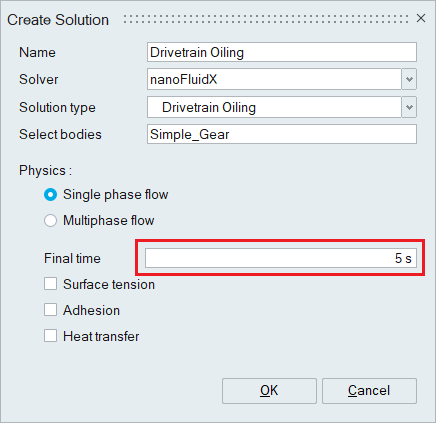This screenshot has height=423, width=436.
Task: Click the Drivetrain Oiling solution type box
Action: click(274, 107)
